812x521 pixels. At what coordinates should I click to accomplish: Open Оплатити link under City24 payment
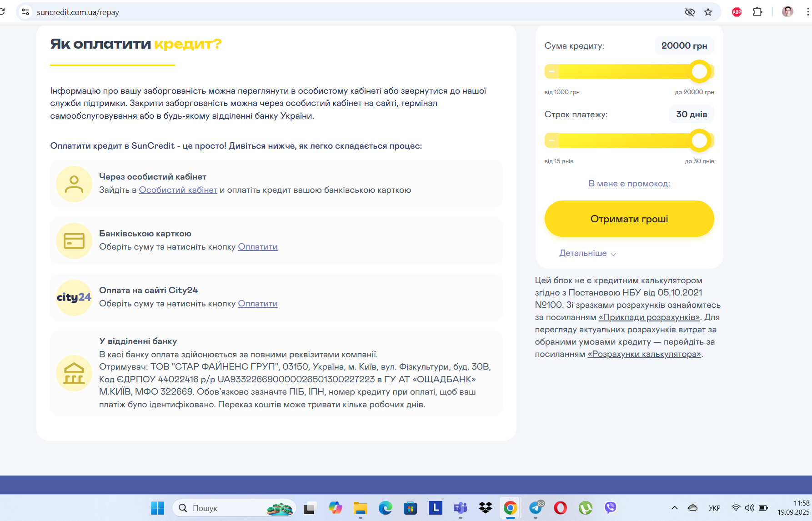258,304
